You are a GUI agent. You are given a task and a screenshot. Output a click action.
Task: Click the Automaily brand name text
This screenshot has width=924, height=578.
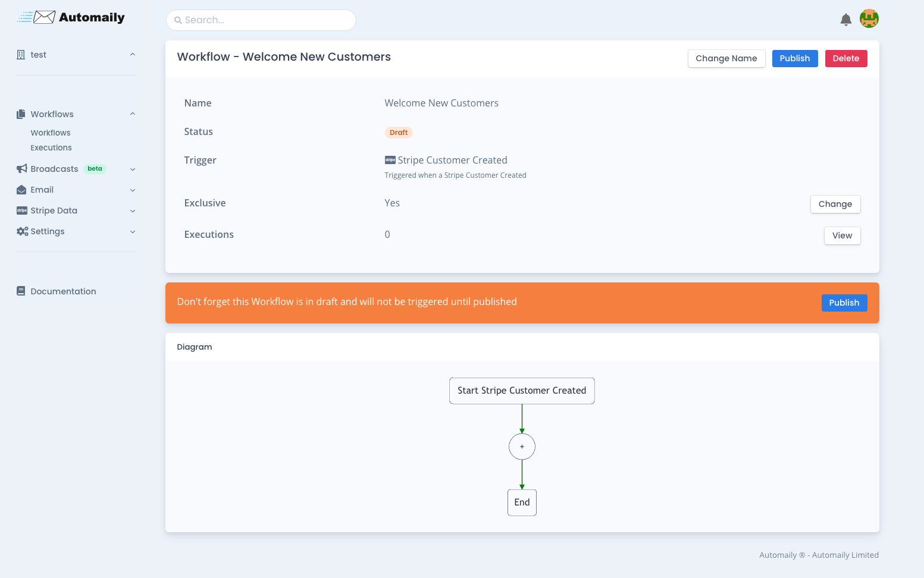tap(92, 18)
